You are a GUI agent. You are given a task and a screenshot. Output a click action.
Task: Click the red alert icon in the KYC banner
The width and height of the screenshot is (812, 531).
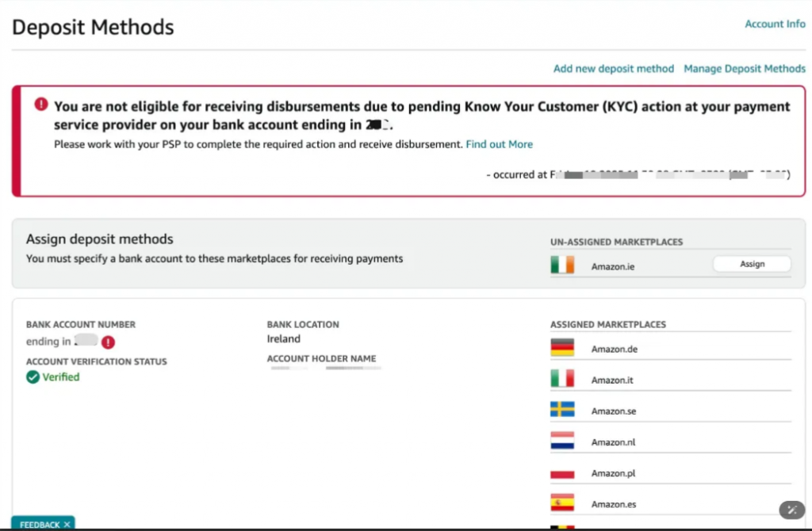tap(41, 104)
